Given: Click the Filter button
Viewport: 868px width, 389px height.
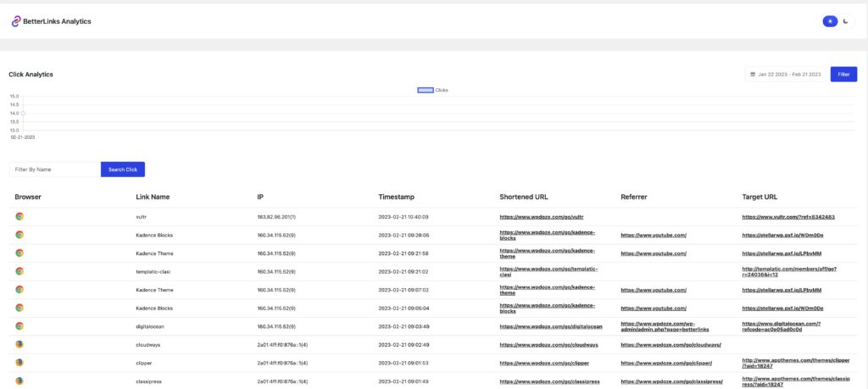Looking at the screenshot, I should [x=843, y=74].
